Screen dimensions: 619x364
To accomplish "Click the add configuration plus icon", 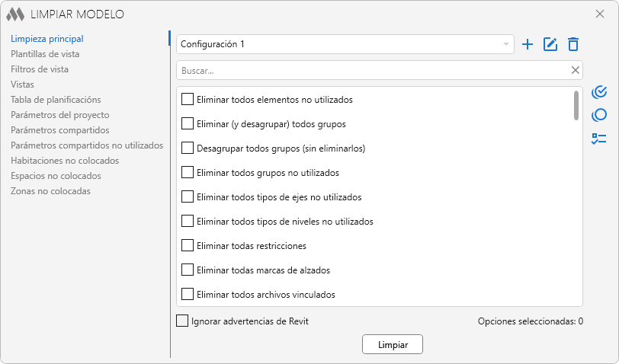I will pos(527,44).
